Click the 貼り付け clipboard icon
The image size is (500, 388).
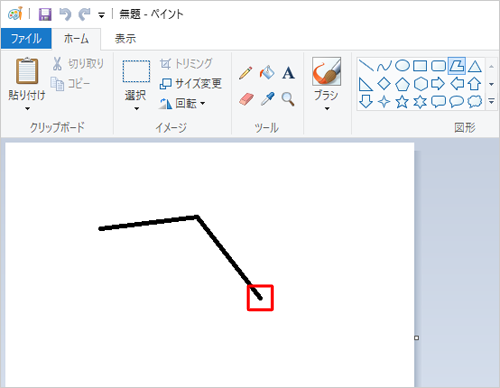27,71
